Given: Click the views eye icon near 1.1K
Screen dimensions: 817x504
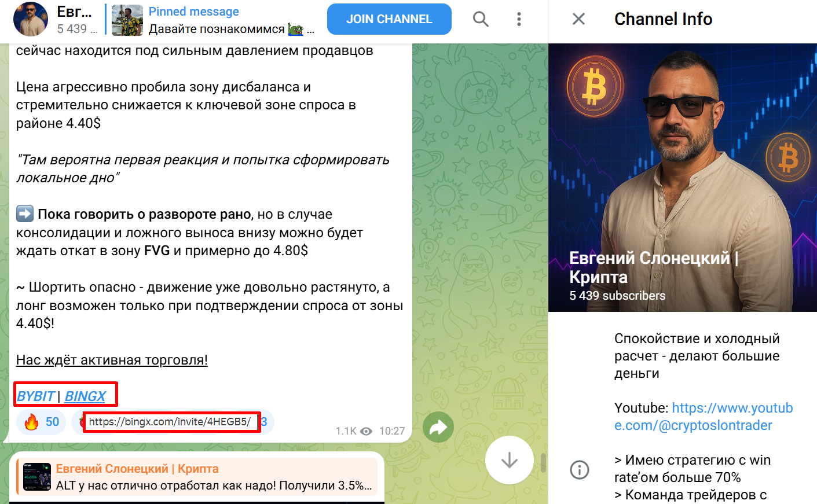Looking at the screenshot, I should (366, 431).
